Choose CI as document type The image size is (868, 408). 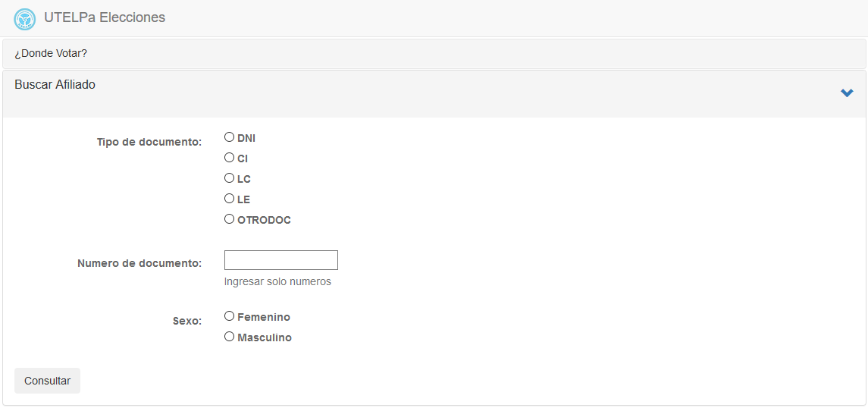tap(229, 158)
